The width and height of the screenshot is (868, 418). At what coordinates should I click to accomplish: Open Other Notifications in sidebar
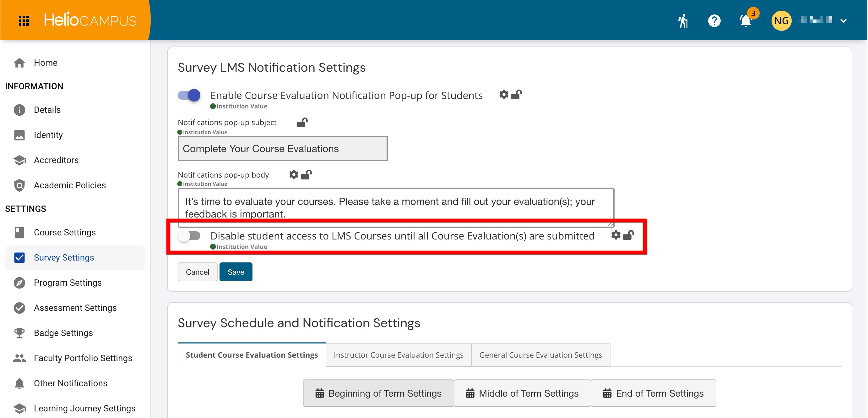pos(75,383)
